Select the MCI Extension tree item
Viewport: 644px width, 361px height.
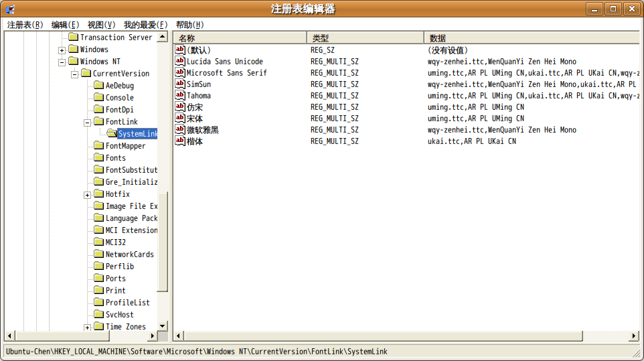coord(131,230)
